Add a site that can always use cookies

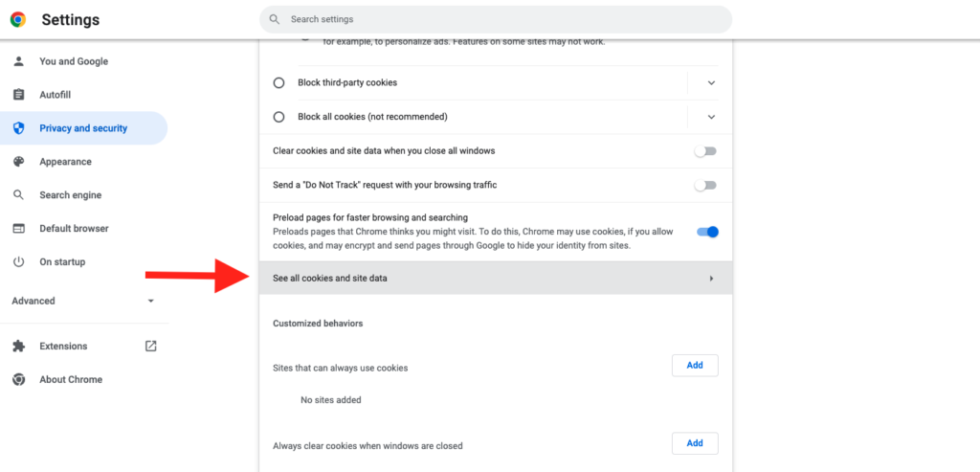695,366
